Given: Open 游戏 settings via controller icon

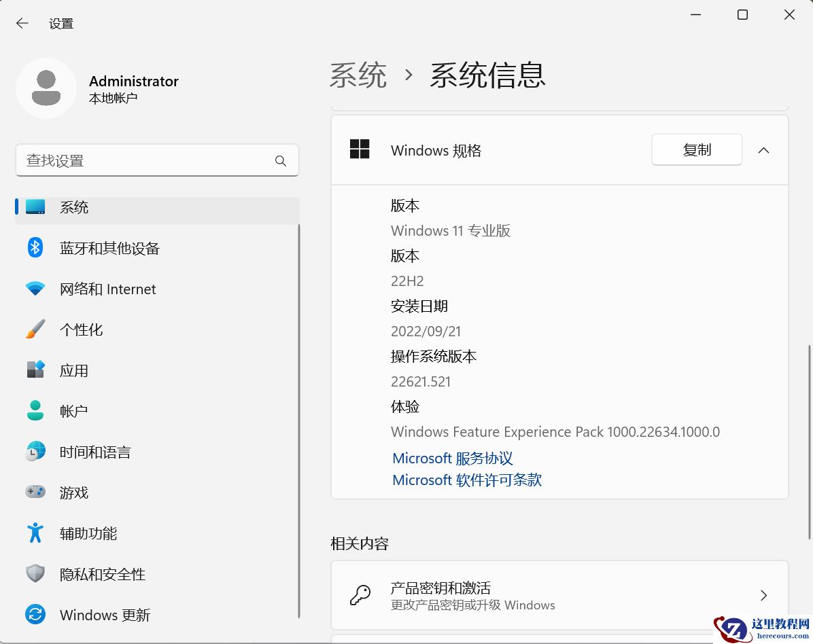Looking at the screenshot, I should (x=35, y=492).
